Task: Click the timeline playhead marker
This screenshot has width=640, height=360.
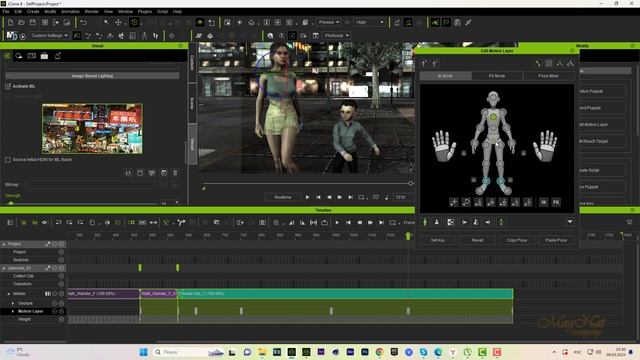Action: [407, 236]
